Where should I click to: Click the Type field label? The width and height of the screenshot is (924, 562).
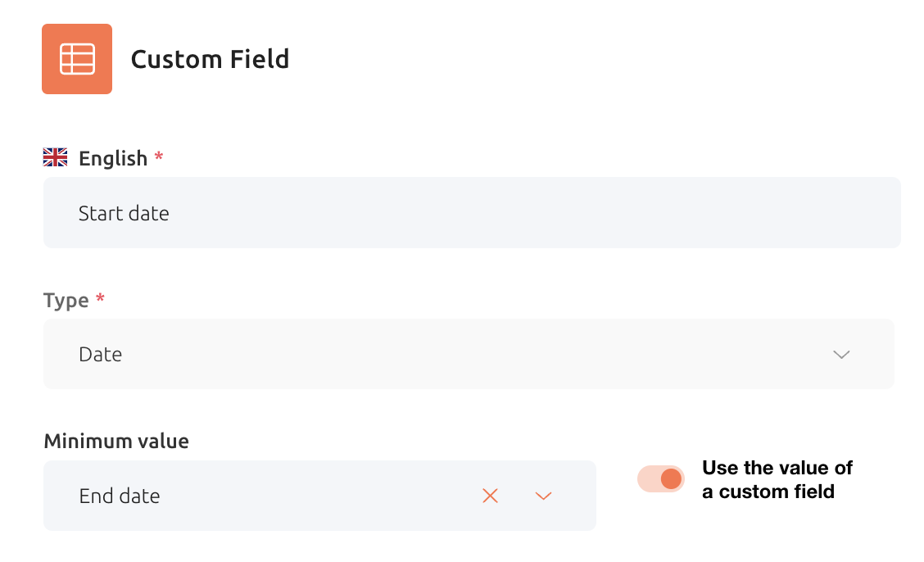pyautogui.click(x=66, y=301)
